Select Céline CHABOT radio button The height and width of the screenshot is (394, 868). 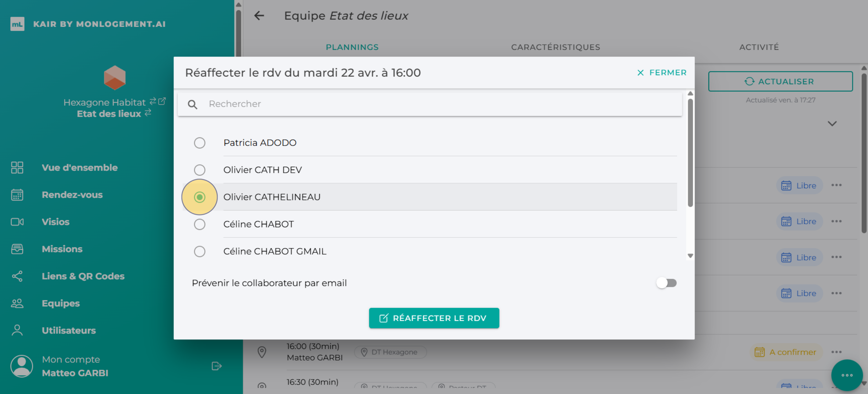coord(199,224)
